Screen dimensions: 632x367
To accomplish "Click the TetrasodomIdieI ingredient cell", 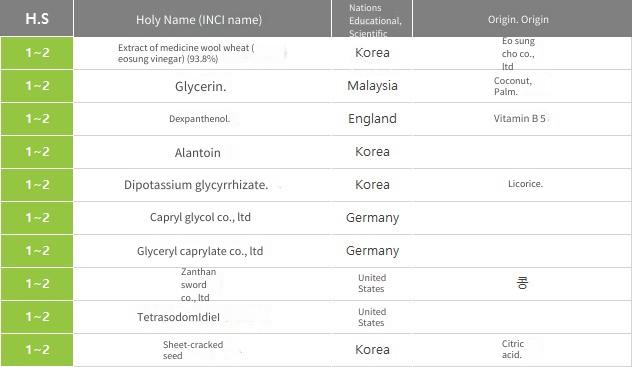I will click(179, 317).
